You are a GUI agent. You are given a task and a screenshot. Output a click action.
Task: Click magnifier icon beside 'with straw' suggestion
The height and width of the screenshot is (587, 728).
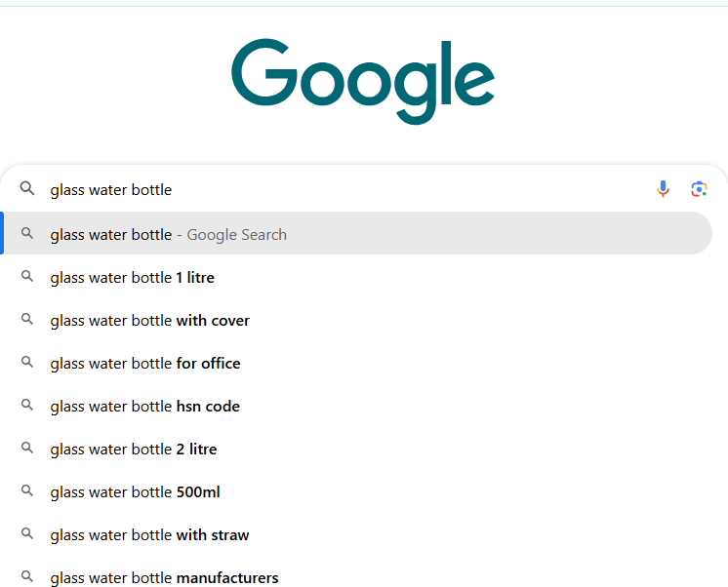(x=27, y=534)
